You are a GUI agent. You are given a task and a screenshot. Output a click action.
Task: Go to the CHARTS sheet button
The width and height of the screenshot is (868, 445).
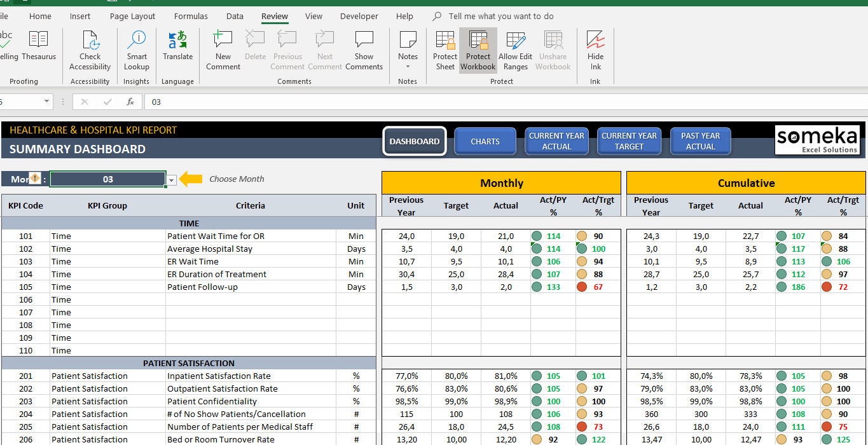click(485, 141)
